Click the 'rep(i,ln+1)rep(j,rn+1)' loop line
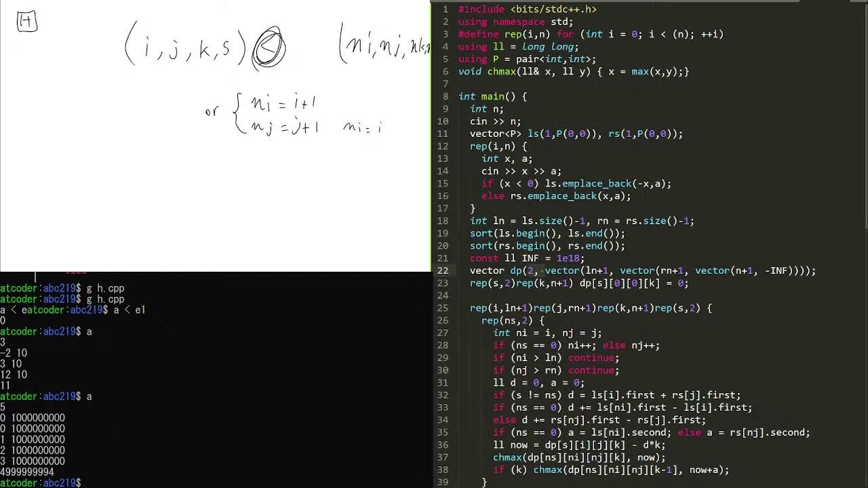The width and height of the screenshot is (868, 488). (591, 308)
